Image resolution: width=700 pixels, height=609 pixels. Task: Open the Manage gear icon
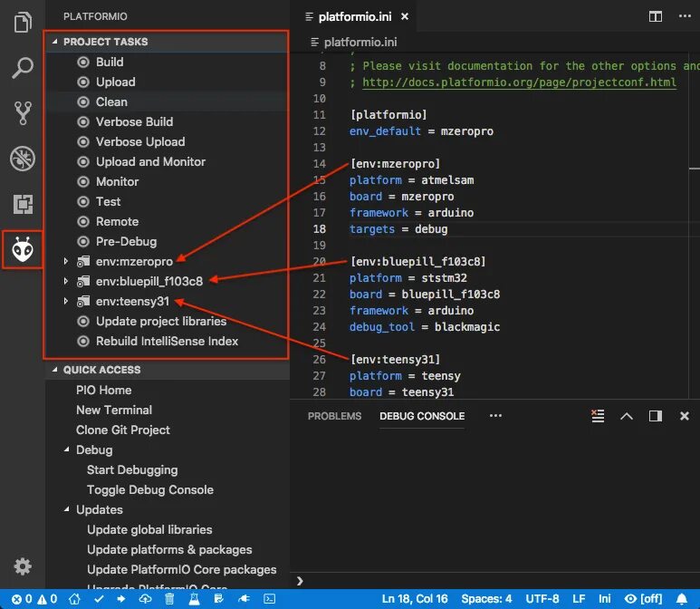click(23, 566)
